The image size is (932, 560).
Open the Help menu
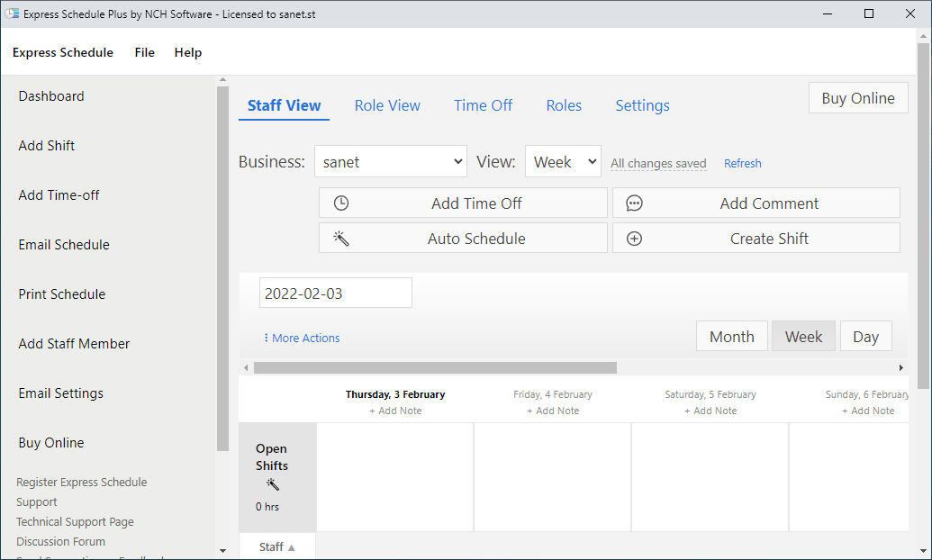[188, 52]
